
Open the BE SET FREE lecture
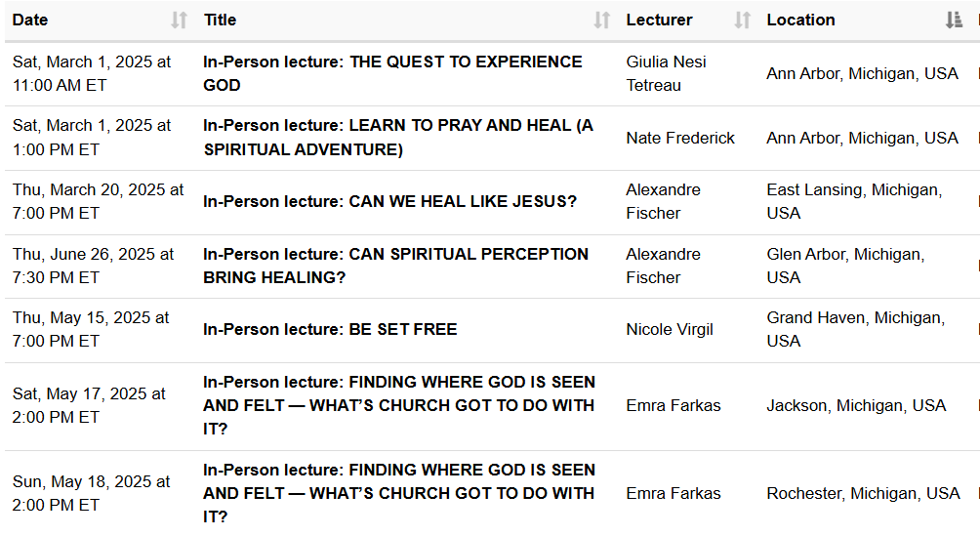pos(330,330)
